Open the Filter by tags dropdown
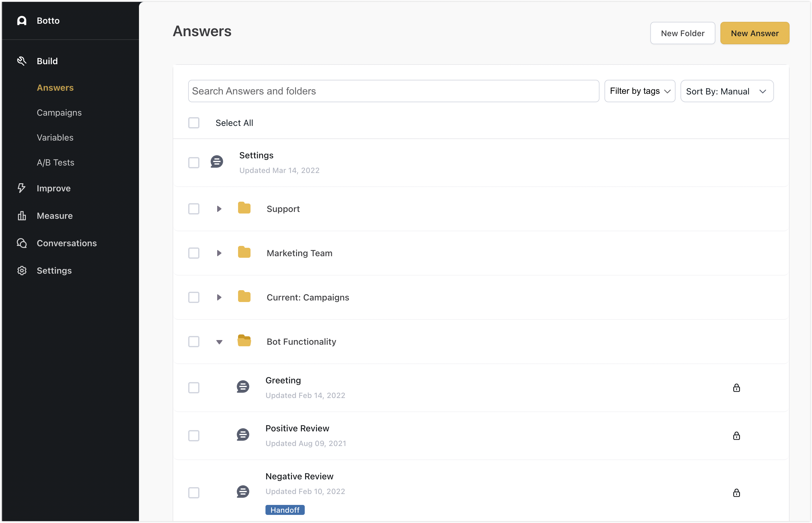The width and height of the screenshot is (812, 523). tap(640, 91)
